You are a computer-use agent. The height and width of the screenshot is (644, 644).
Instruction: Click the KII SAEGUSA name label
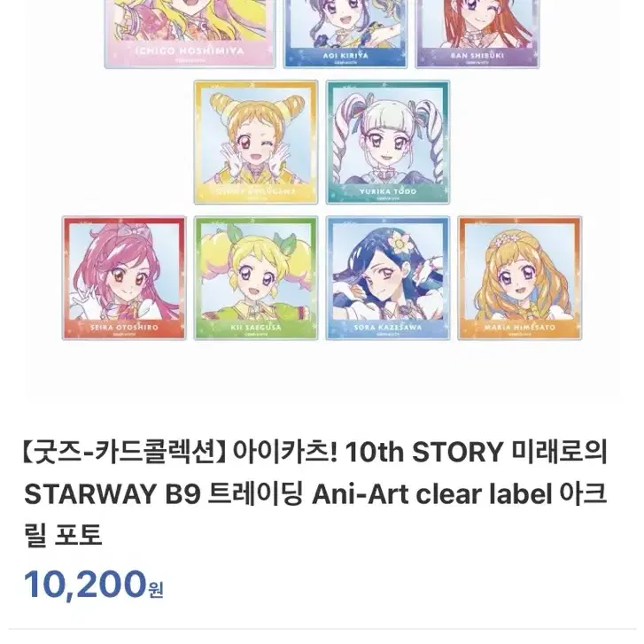tap(256, 328)
